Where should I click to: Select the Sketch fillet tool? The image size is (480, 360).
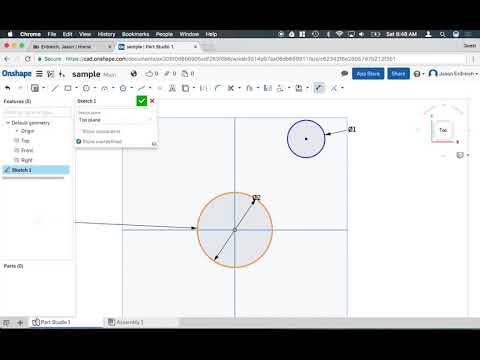[218, 88]
